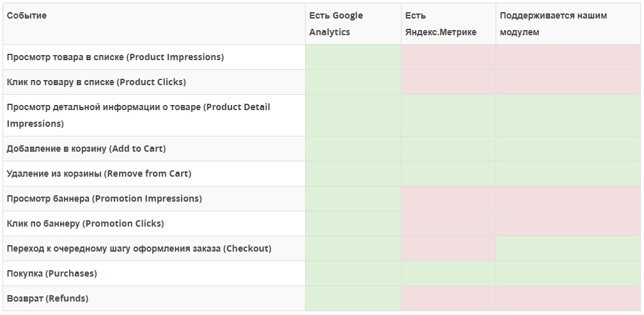
Task: Click the "Клик по баннеру" row label
Action: tap(85, 223)
